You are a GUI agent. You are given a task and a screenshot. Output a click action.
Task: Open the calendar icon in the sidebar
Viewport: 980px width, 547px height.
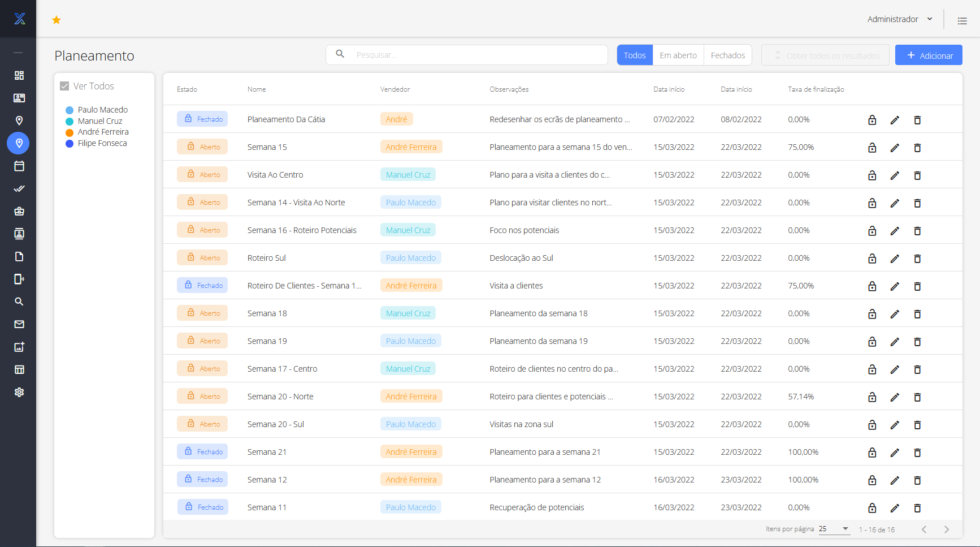(19, 166)
